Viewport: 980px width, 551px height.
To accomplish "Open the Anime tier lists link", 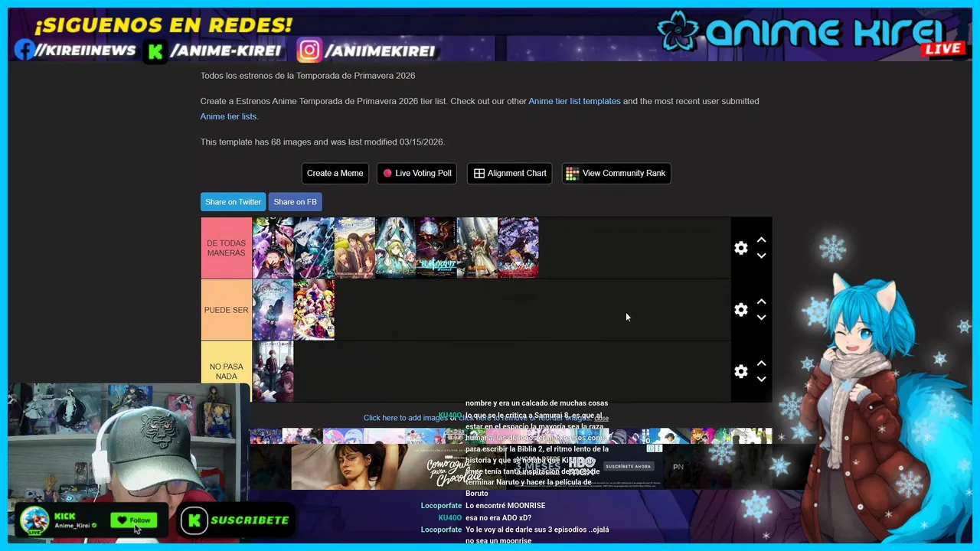I will (228, 116).
